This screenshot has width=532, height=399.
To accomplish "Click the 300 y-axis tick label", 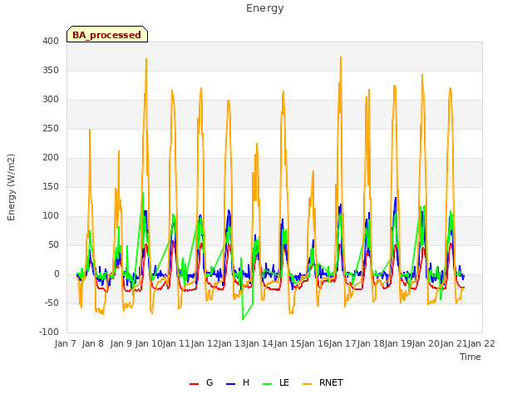I will pos(51,100).
